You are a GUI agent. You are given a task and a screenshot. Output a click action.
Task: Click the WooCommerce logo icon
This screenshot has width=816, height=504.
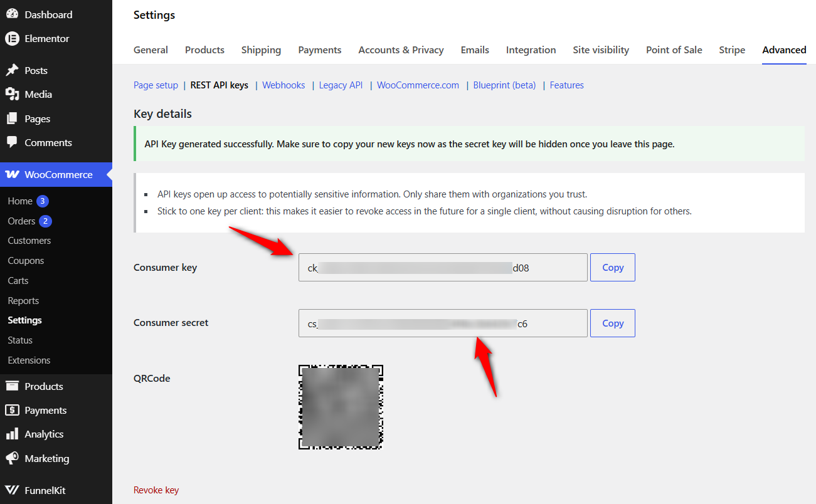pos(12,174)
